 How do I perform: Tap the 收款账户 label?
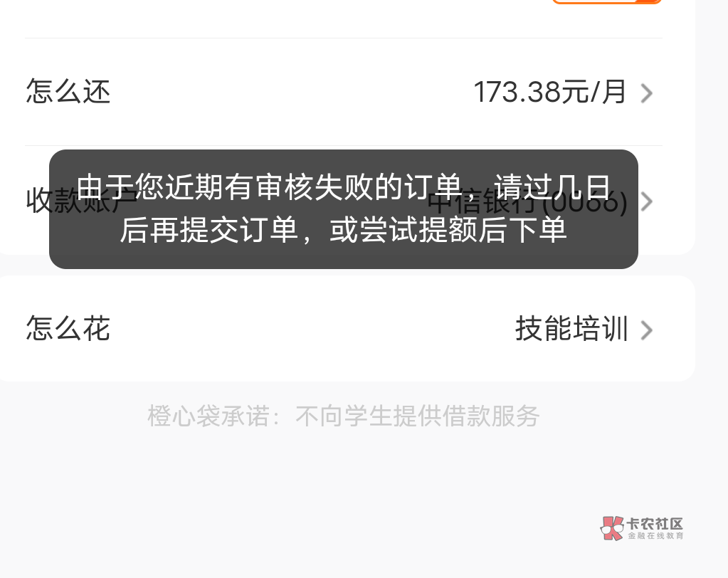(81, 201)
